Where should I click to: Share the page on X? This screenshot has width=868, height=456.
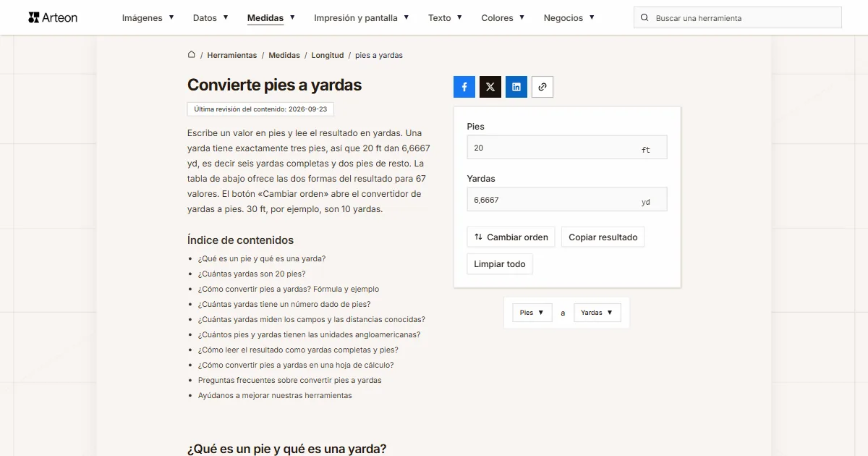490,87
